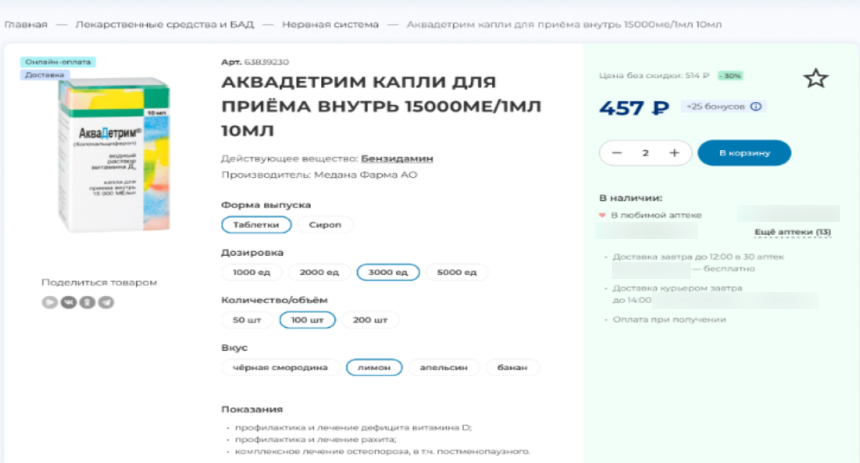This screenshot has height=463, width=860.
Task: Open the Нервная система breadcrumb category
Action: [330, 24]
